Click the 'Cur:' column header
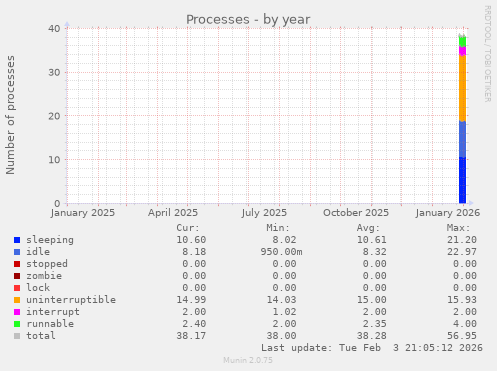This screenshot has width=497, height=371. pos(188,228)
